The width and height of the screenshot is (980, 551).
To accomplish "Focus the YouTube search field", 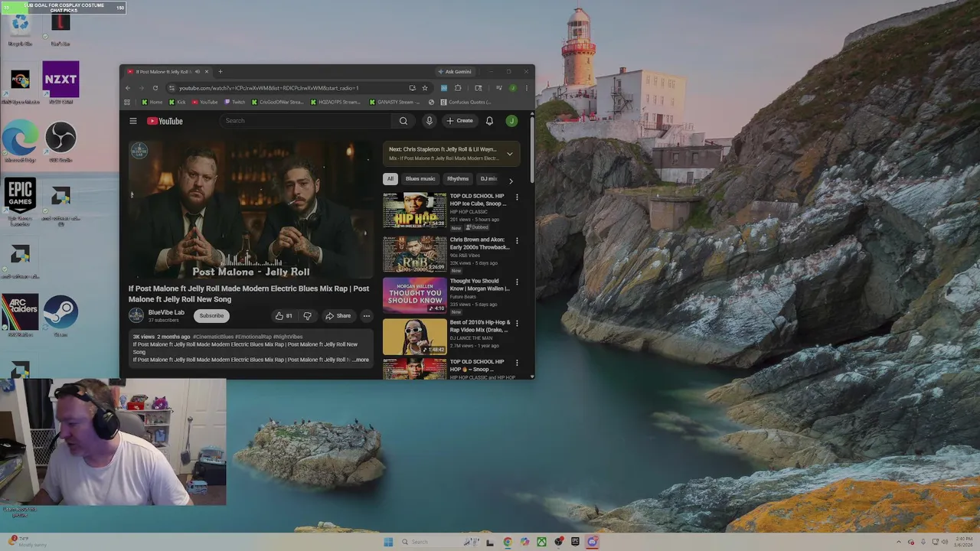I will (306, 121).
